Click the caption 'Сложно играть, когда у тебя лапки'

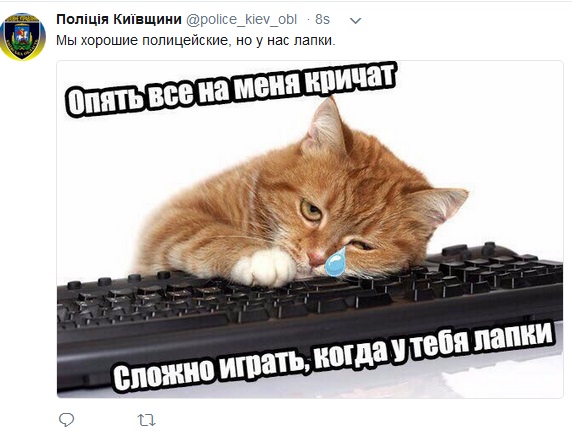333,358
